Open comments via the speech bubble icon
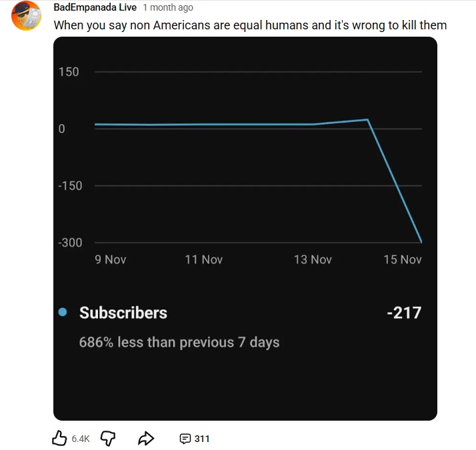The height and width of the screenshot is (450, 476). tap(185, 439)
